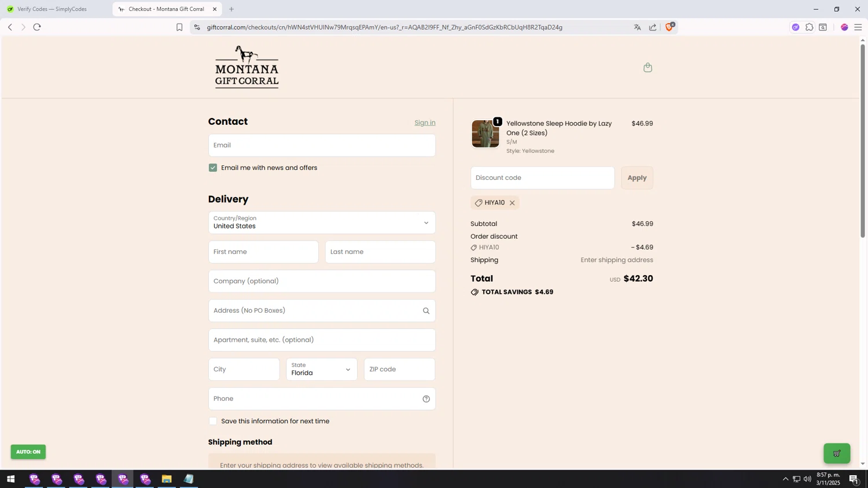Click the network status tray icon

pos(796,479)
